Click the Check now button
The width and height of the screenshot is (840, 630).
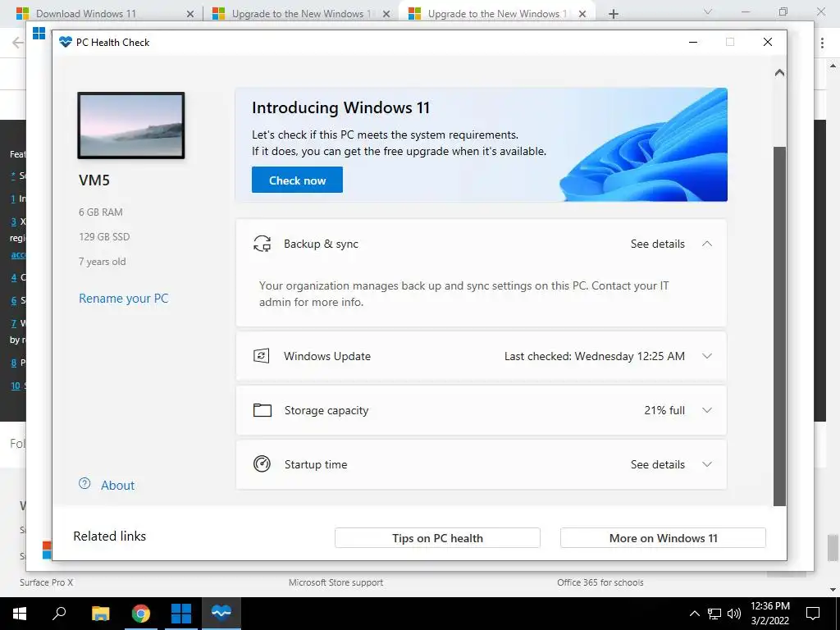[297, 180]
